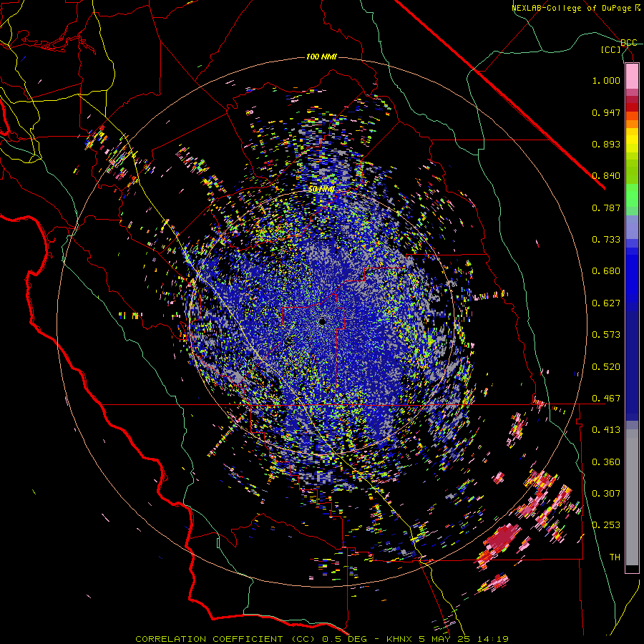The image size is (644, 644).
Task: Select the 0.467 legend value
Action: (606, 399)
